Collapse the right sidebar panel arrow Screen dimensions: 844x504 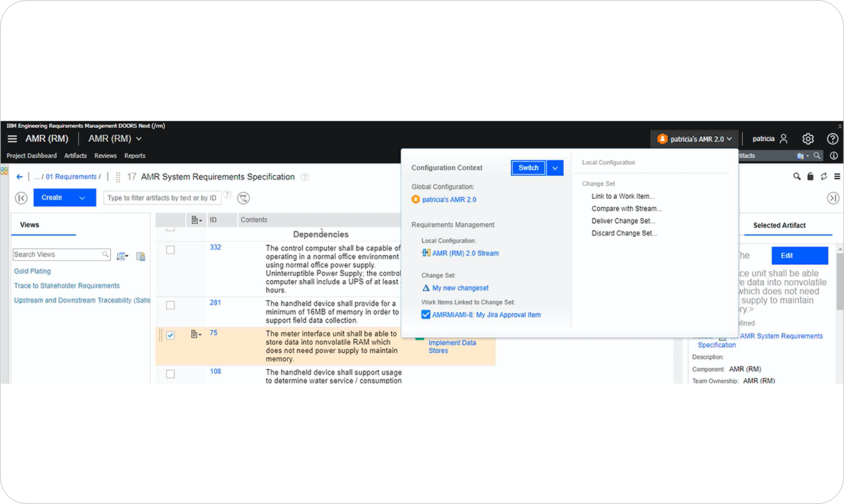tap(833, 198)
